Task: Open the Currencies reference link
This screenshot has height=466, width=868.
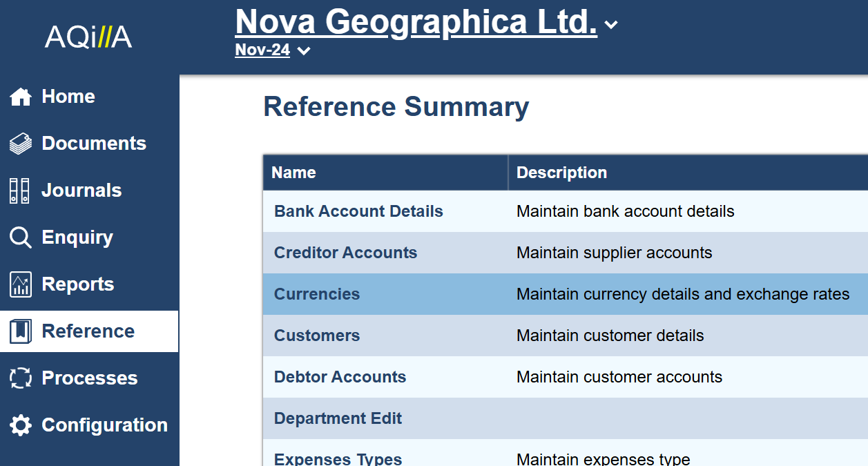Action: point(317,294)
